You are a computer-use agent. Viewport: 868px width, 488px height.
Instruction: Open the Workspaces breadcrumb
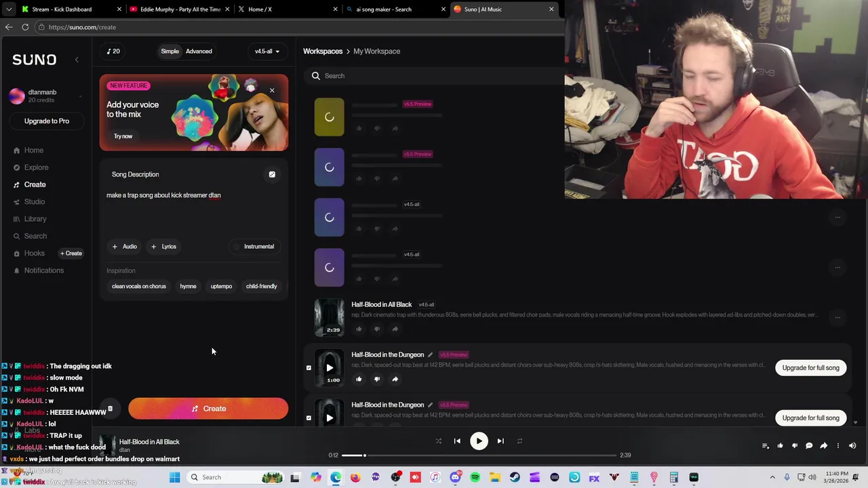[x=323, y=51]
